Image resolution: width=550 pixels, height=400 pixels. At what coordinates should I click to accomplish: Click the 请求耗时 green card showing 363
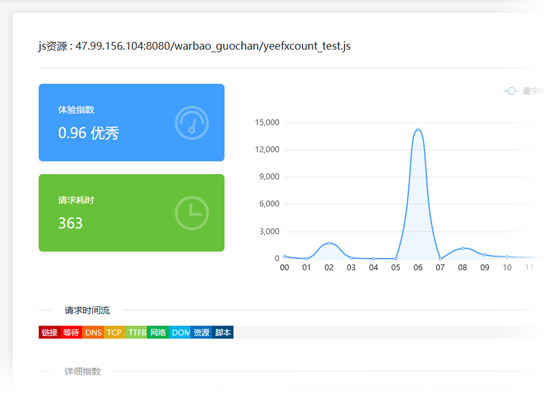pyautogui.click(x=132, y=213)
